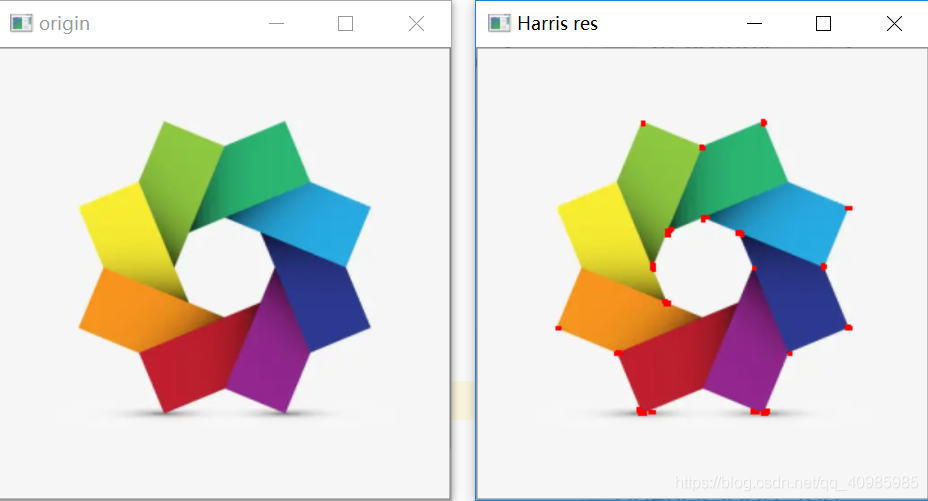The image size is (928, 501).
Task: Minimize the Harris res window
Action: [754, 23]
